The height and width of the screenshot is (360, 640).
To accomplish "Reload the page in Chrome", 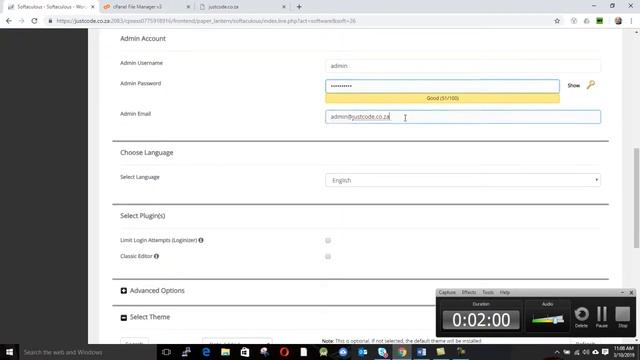I will [x=34, y=21].
